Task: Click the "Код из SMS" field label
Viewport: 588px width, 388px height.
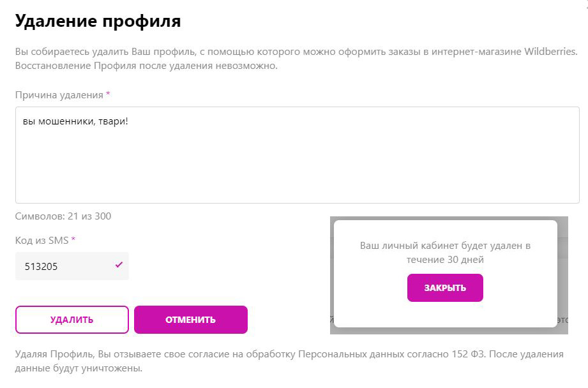Action: [42, 240]
